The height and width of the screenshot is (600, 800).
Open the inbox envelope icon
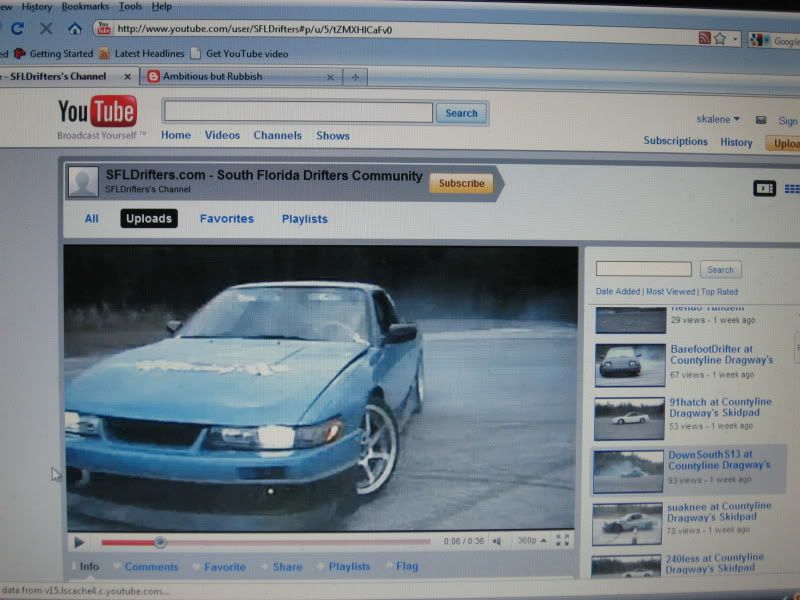761,120
